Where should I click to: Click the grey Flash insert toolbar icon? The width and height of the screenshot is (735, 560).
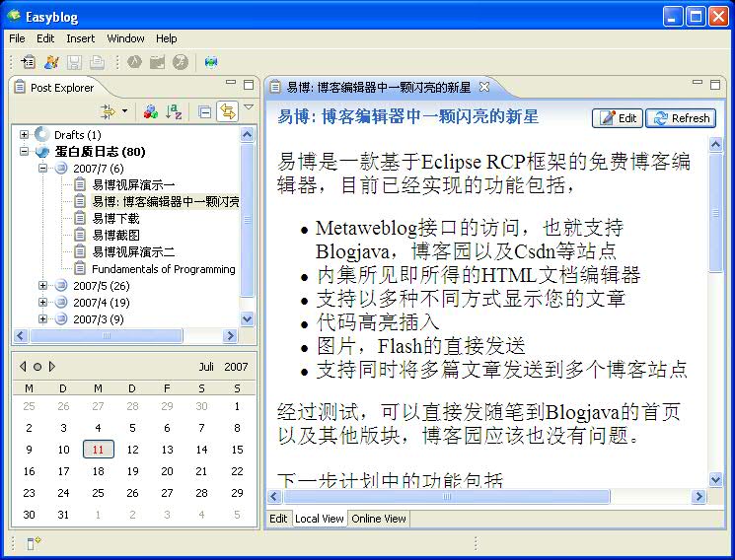[180, 62]
